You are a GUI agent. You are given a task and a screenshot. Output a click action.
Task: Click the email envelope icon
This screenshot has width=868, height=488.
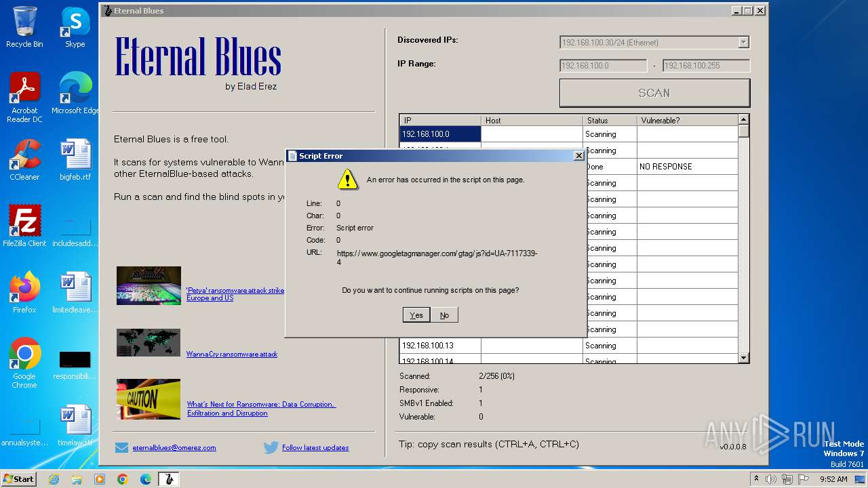(121, 448)
